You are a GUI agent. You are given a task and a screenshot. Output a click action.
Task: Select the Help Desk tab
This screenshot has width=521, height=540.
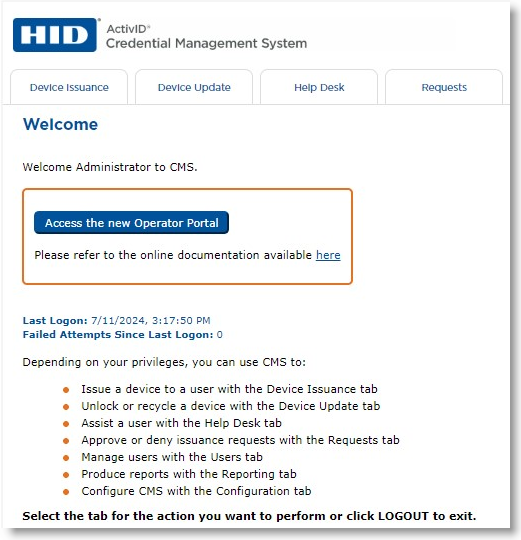pos(319,87)
